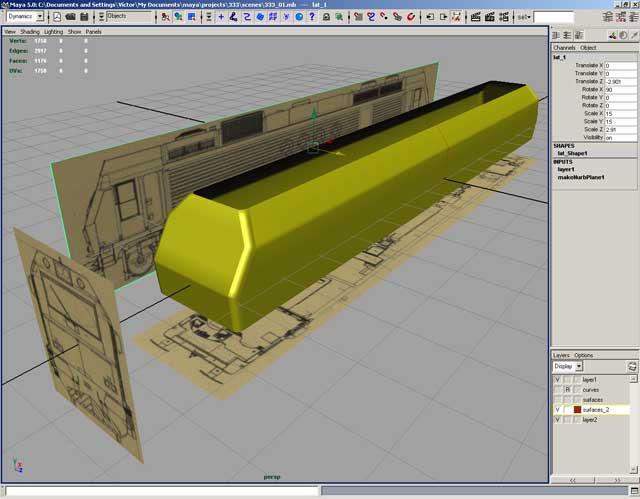Click the render clapperboard icon in toolbar
The width and height of the screenshot is (640, 499).
tap(473, 17)
